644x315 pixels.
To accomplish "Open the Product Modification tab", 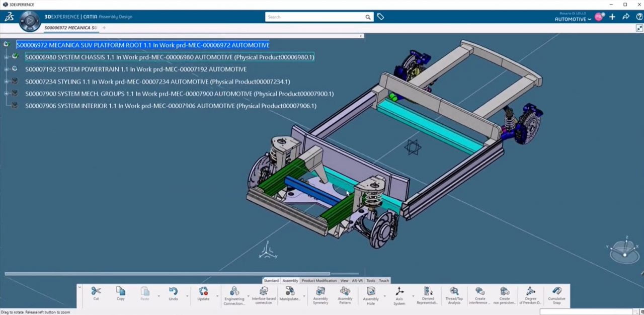I will (x=319, y=281).
